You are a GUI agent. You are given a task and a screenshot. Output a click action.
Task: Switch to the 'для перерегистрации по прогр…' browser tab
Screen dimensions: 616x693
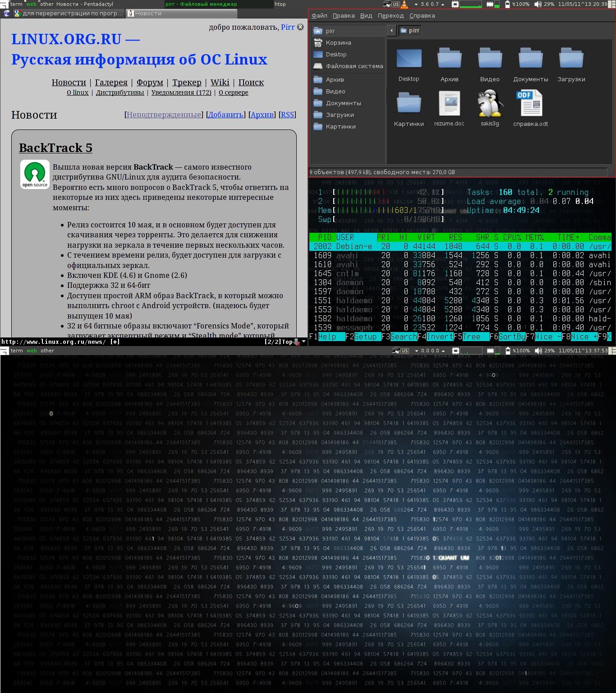(x=69, y=14)
